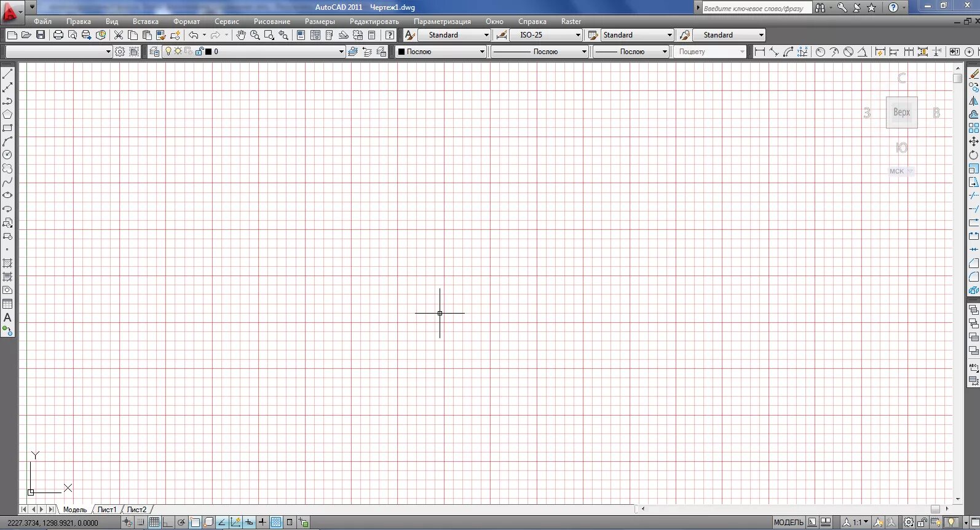980x530 pixels.
Task: Open the Вставка menu
Action: (146, 22)
